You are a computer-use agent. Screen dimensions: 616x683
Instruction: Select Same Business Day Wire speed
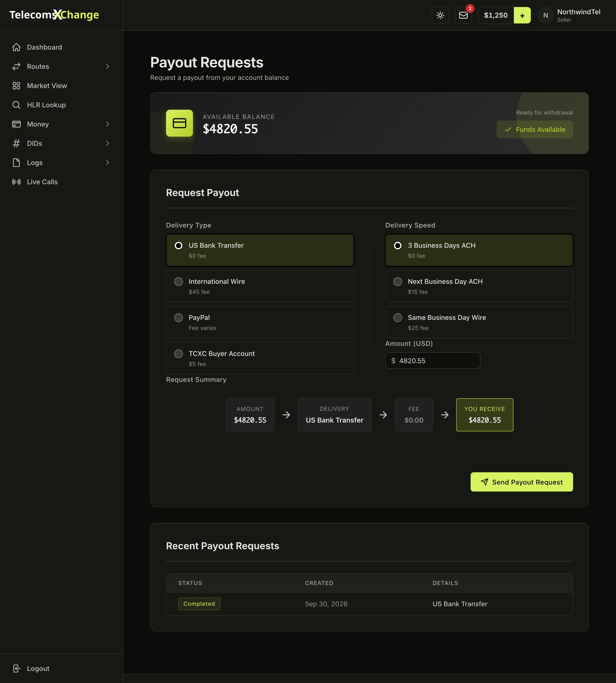[x=479, y=322]
